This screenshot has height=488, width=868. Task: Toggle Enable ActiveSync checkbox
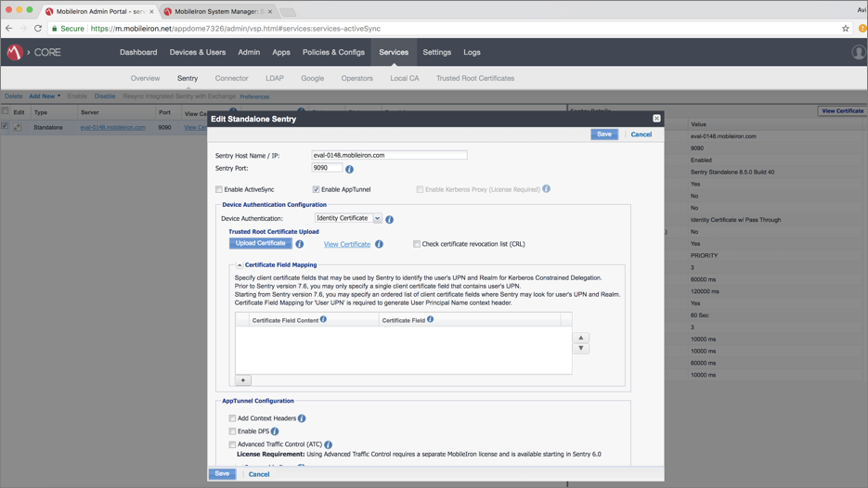pyautogui.click(x=219, y=189)
